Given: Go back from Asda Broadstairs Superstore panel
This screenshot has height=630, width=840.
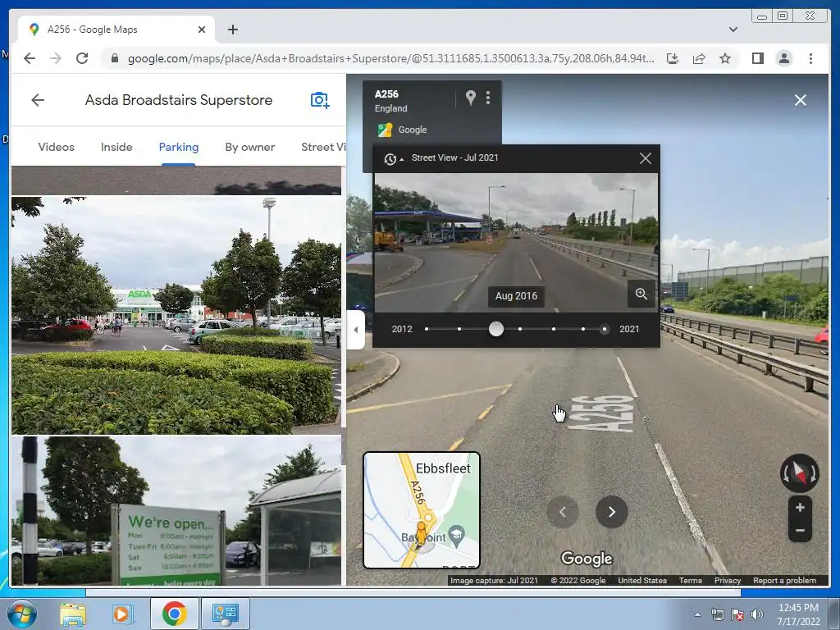Looking at the screenshot, I should [x=38, y=100].
